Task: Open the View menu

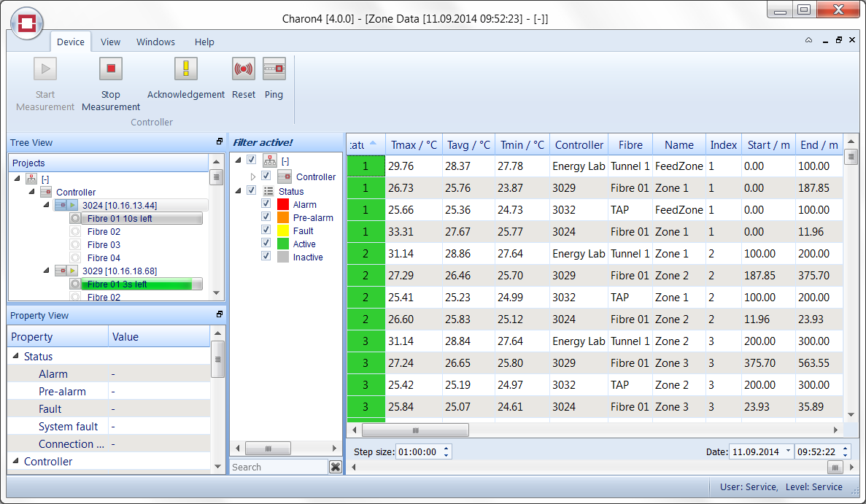Action: 110,42
